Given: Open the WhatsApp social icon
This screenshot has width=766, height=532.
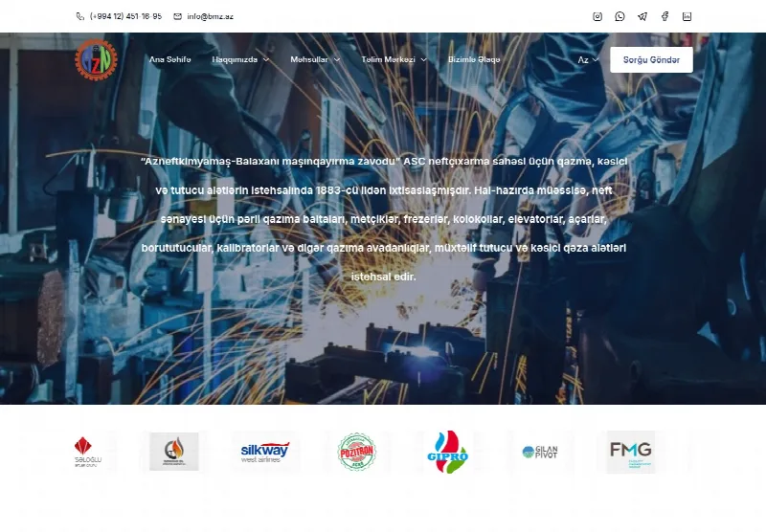Looking at the screenshot, I should pos(620,16).
